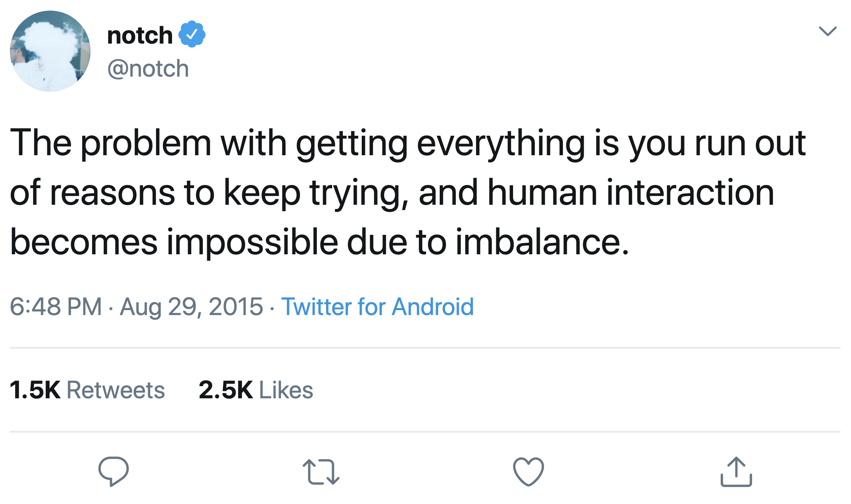This screenshot has width=851, height=504.
Task: Visit the @notch handle link
Action: click(x=148, y=69)
